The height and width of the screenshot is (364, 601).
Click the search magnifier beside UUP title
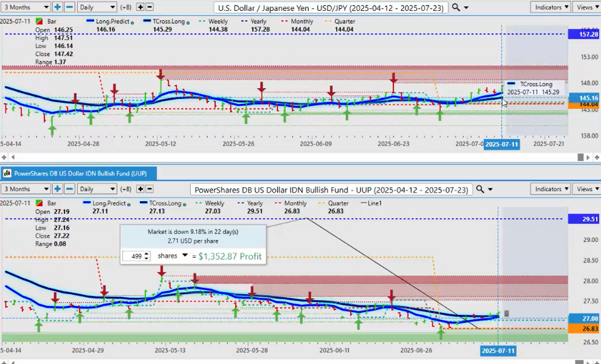click(x=481, y=190)
